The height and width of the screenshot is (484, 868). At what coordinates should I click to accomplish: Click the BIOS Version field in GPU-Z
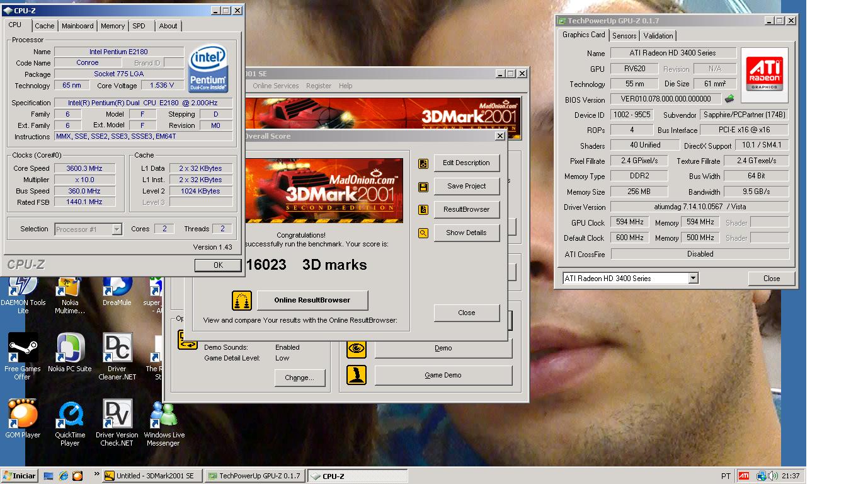(666, 99)
